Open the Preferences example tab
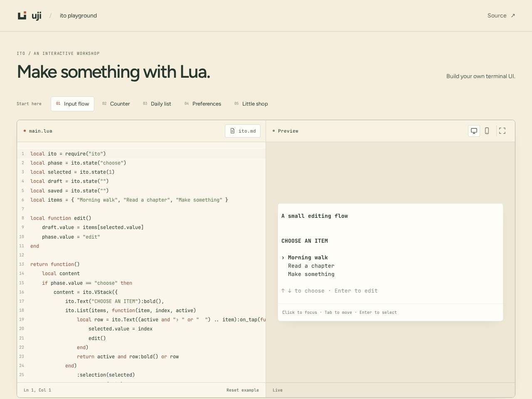Screen dimensions: 532x399 [x=203, y=104]
